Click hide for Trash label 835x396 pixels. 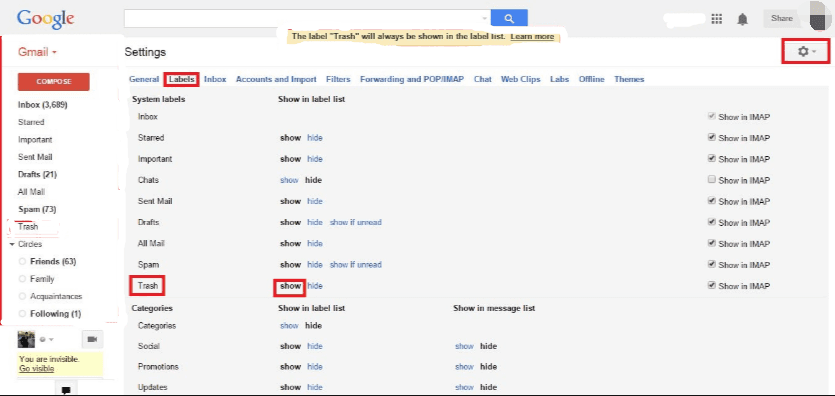click(x=315, y=286)
